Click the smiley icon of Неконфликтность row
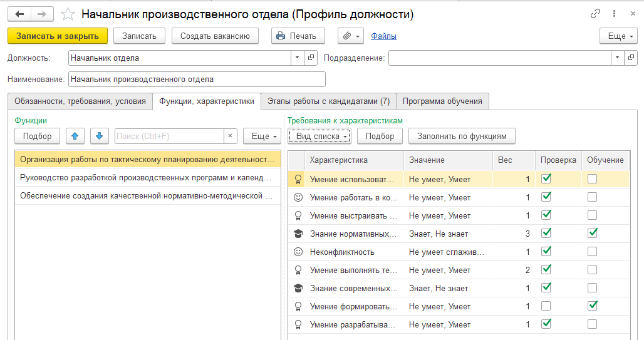The width and height of the screenshot is (644, 340). coord(298,252)
